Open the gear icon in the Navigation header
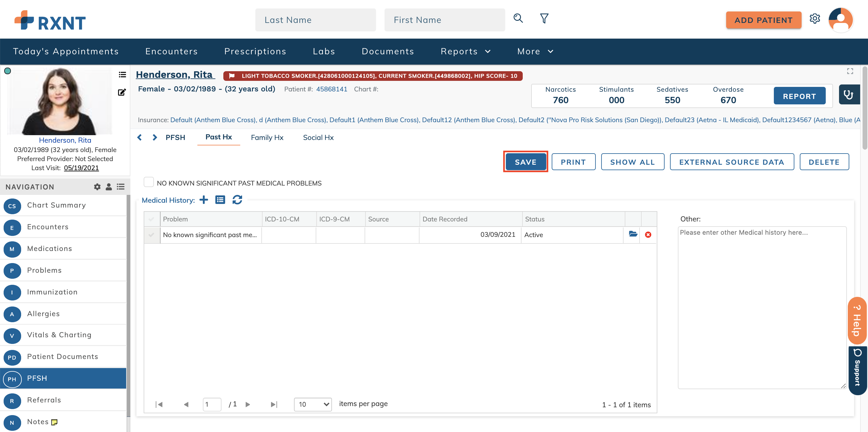 [97, 187]
